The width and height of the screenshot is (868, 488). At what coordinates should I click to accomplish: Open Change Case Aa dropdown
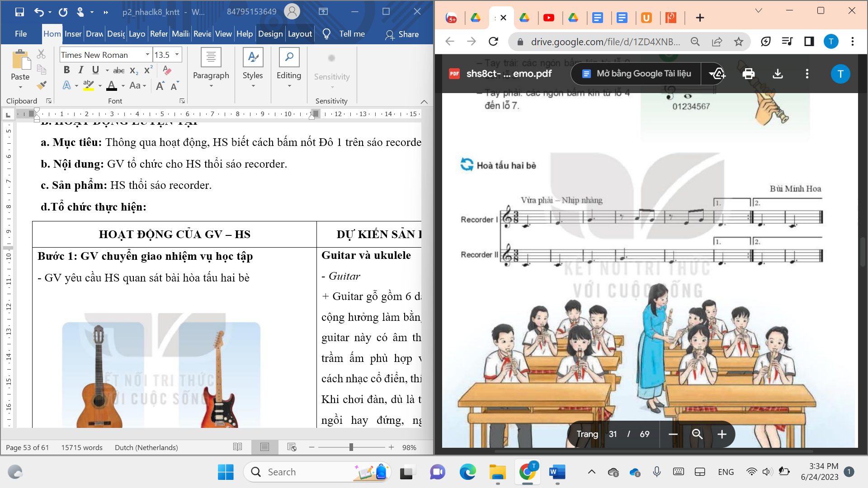point(137,85)
